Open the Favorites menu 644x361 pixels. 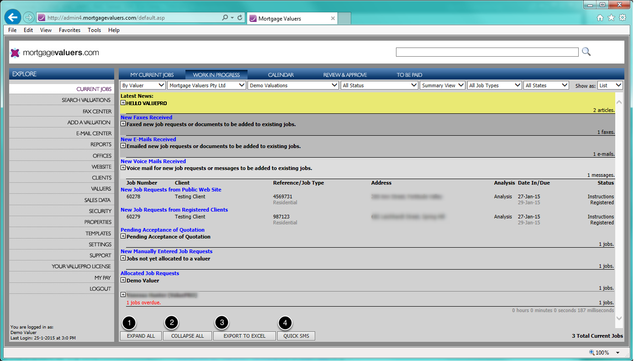point(69,30)
